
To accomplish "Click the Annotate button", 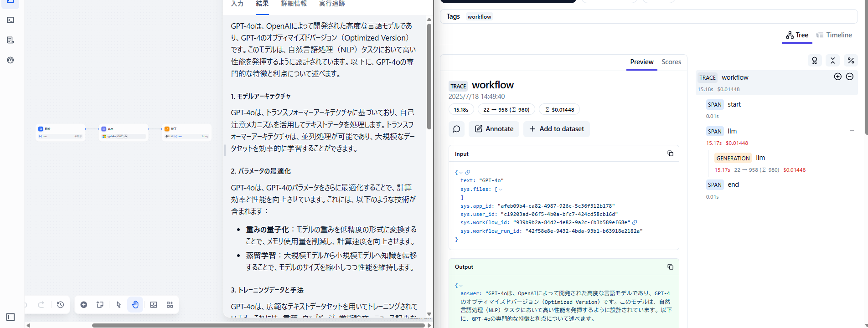I will tap(494, 129).
